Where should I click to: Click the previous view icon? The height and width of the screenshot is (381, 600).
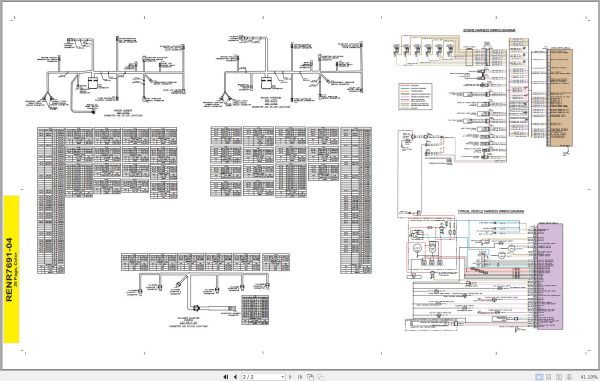pyautogui.click(x=310, y=377)
